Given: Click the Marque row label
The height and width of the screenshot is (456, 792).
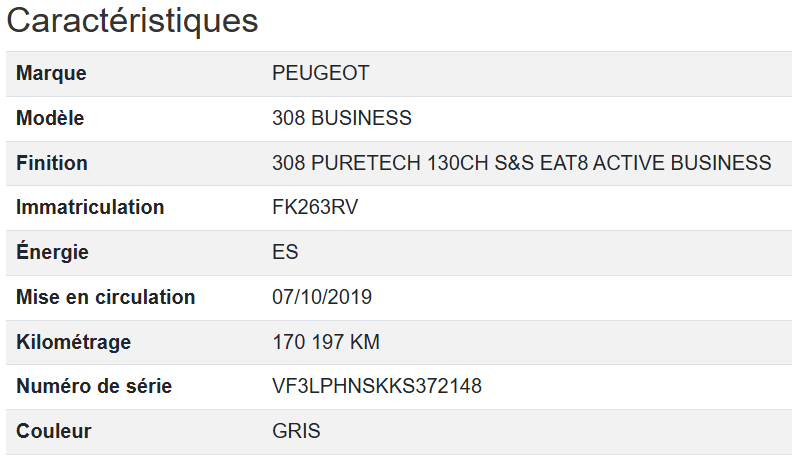Looking at the screenshot, I should (51, 74).
